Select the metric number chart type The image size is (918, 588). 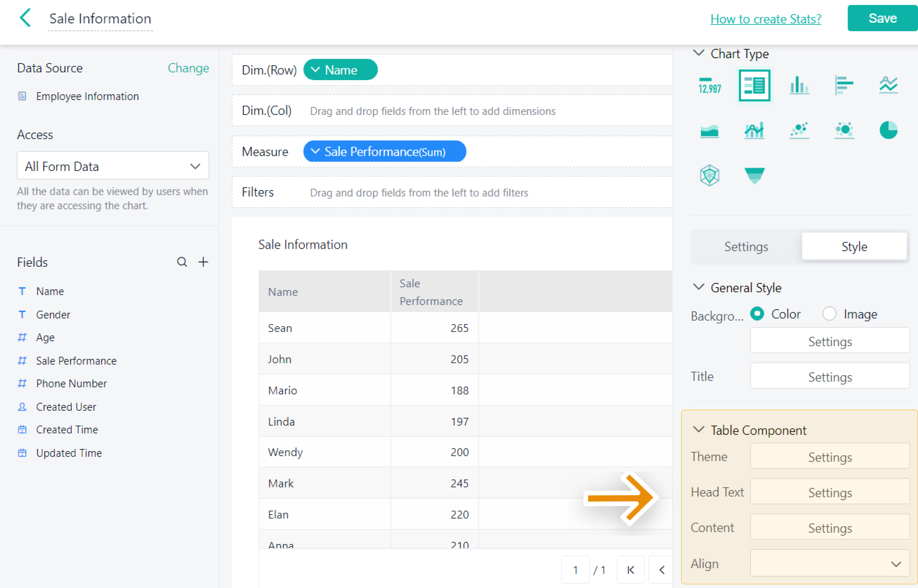(x=709, y=85)
